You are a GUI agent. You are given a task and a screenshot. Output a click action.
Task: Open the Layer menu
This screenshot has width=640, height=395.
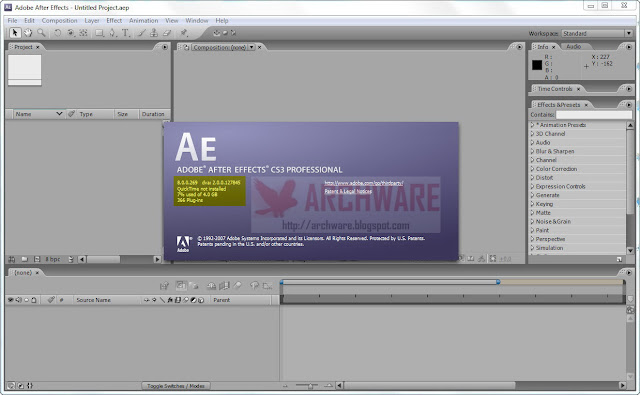click(x=92, y=20)
